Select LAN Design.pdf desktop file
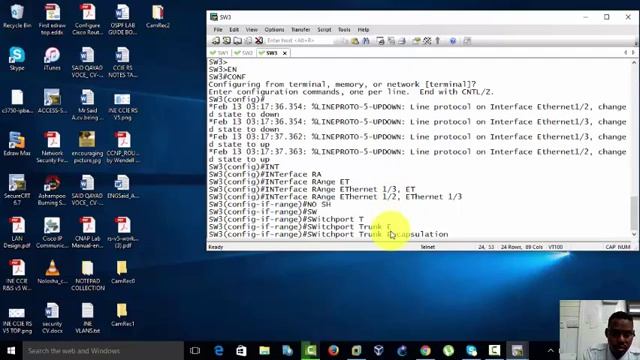 pos(17,233)
